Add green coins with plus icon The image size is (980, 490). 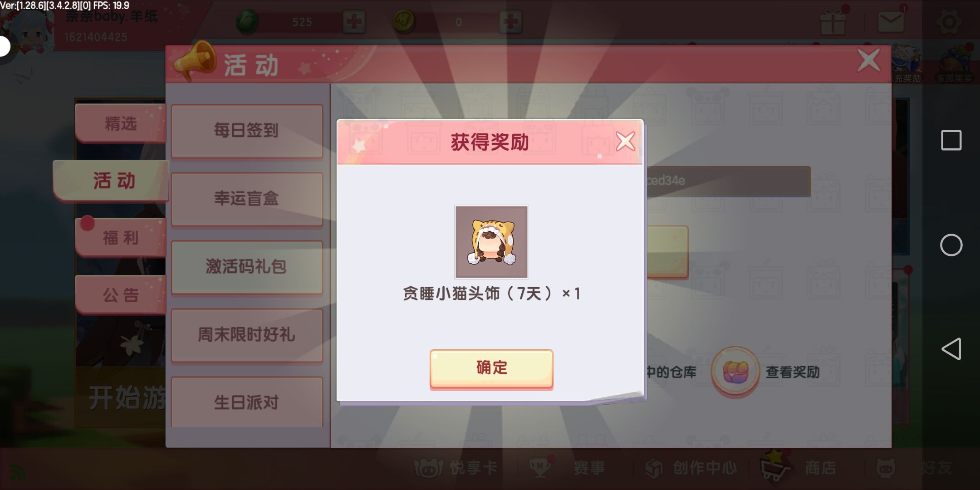coord(354,21)
